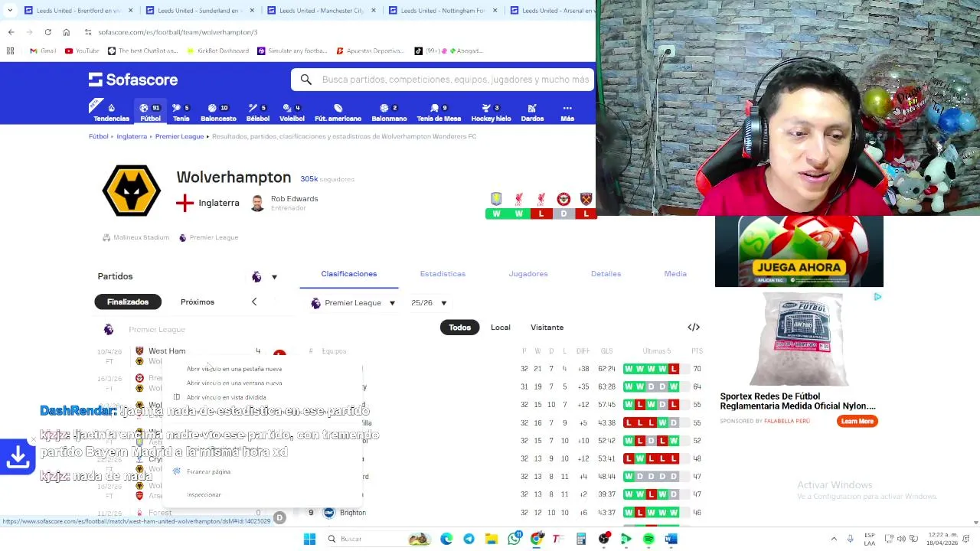Viewport: 980px width, 551px height.
Task: Click the download overlay icon
Action: click(x=18, y=457)
